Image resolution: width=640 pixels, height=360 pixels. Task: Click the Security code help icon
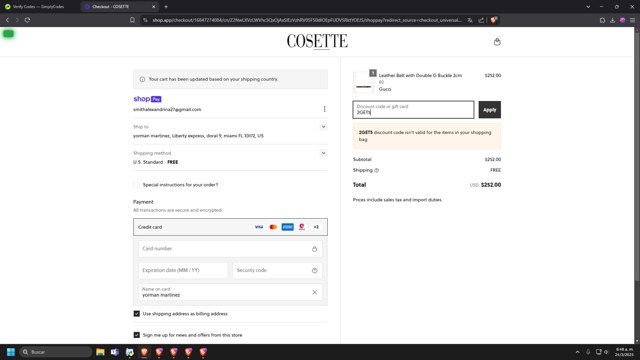click(x=314, y=271)
